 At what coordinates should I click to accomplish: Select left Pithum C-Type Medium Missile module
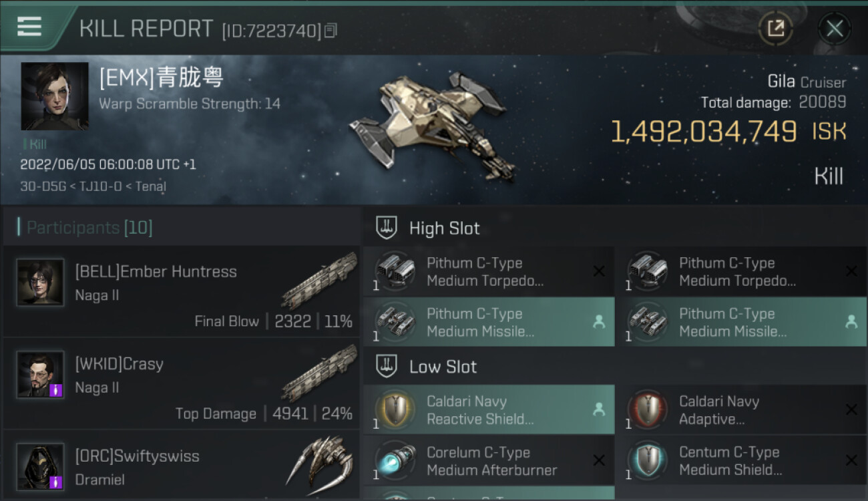click(x=489, y=323)
